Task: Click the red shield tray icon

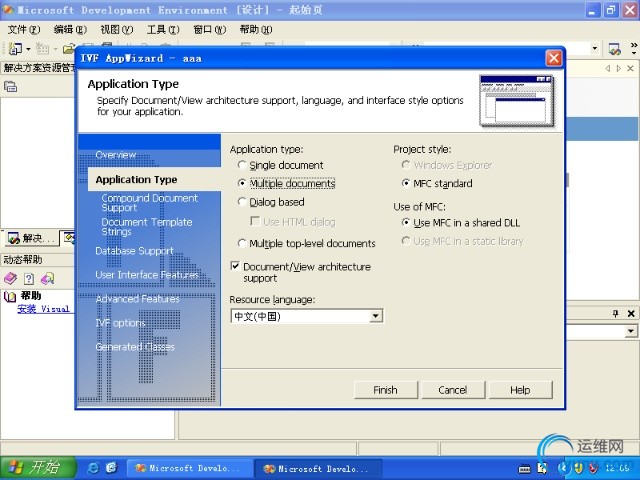Action: point(593,469)
